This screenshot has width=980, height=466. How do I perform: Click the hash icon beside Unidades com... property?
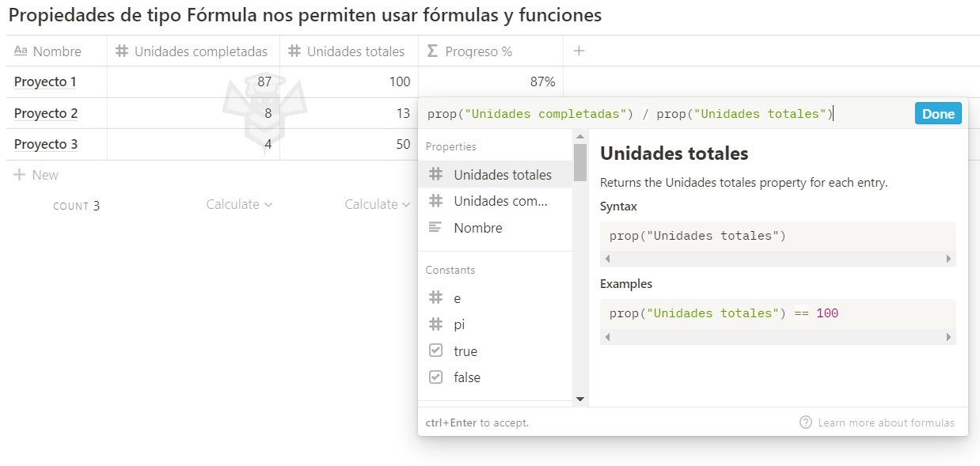tap(435, 201)
